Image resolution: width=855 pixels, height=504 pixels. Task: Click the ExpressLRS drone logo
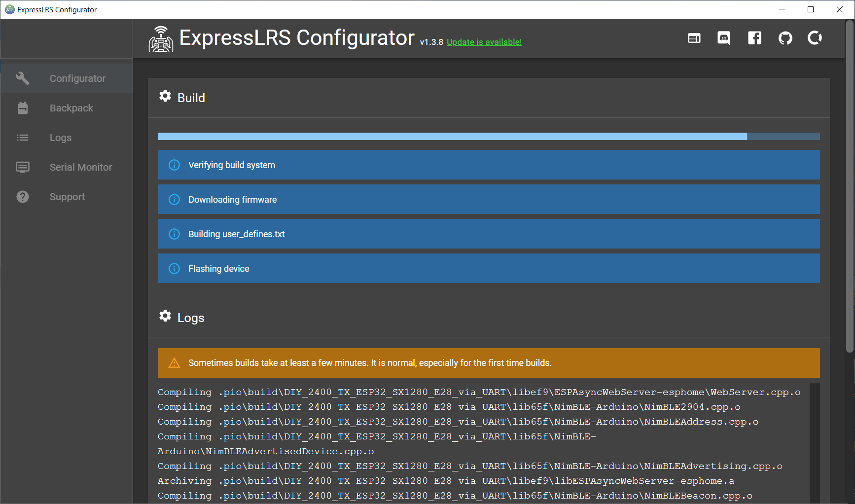[x=161, y=39]
